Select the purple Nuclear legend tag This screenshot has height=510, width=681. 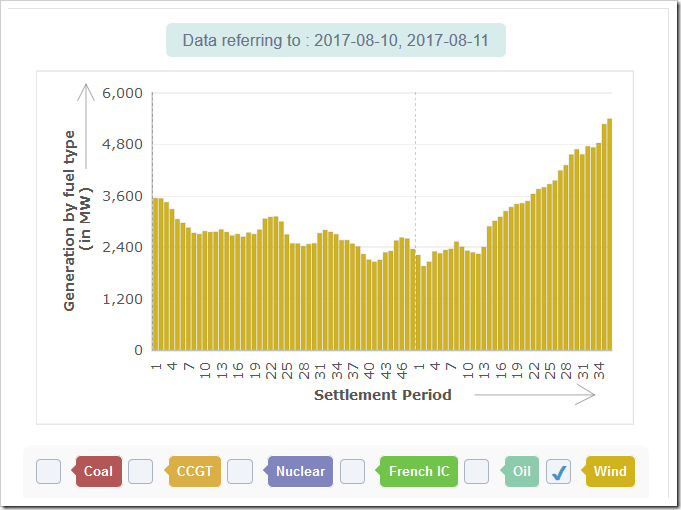[x=300, y=472]
